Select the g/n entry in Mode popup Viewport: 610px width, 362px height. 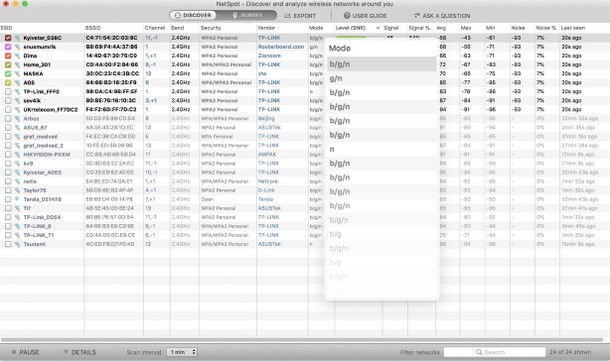(382, 79)
